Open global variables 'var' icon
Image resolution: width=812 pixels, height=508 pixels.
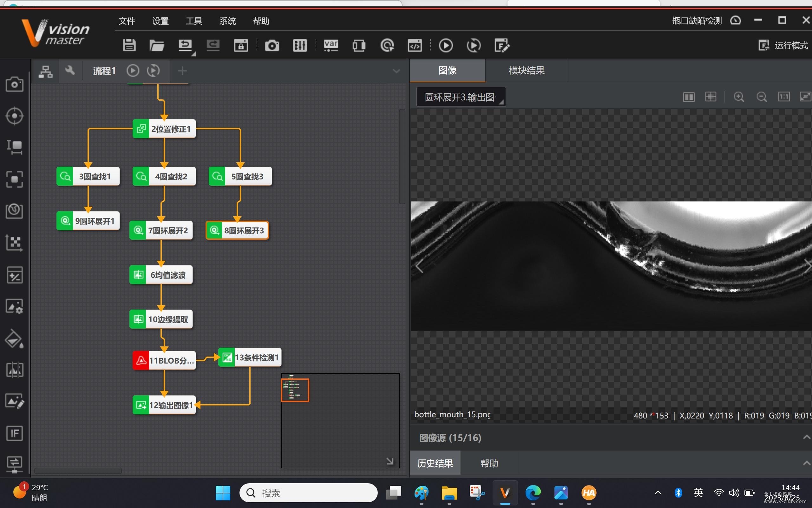[331, 45]
